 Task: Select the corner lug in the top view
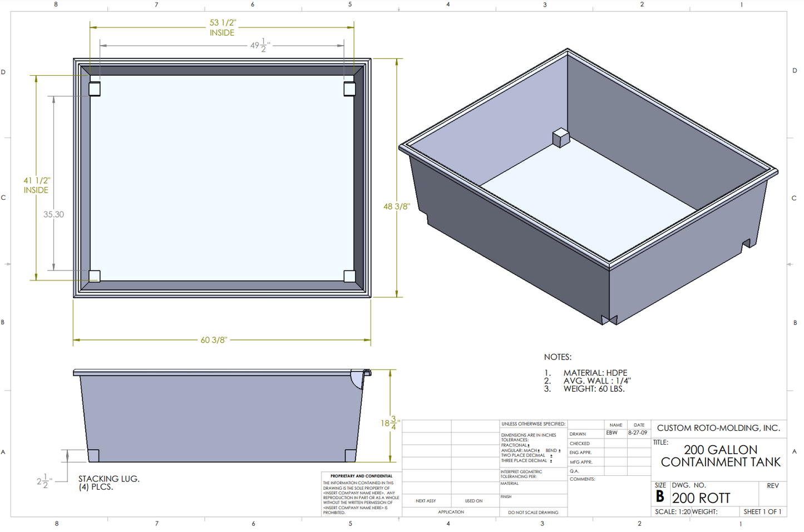[95, 88]
